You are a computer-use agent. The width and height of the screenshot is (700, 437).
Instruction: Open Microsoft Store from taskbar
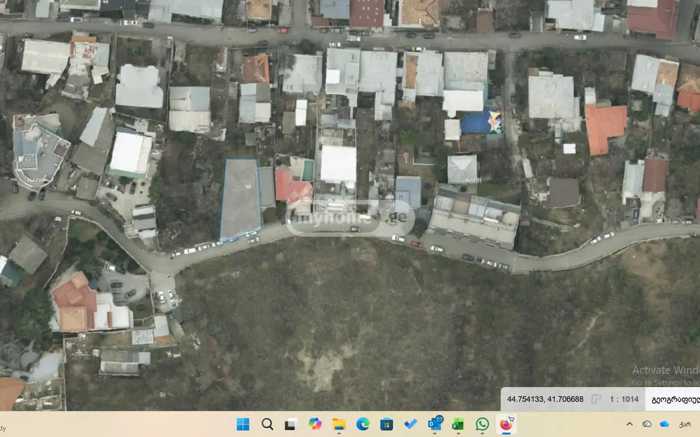pyautogui.click(x=386, y=425)
